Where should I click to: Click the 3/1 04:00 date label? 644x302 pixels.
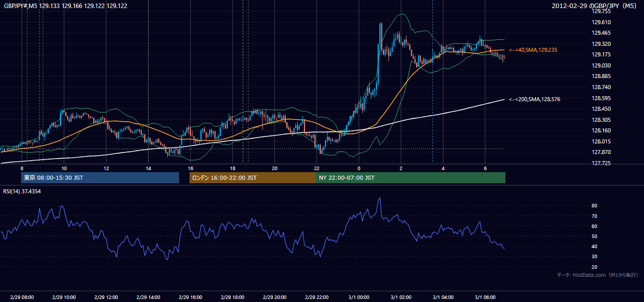(443, 297)
